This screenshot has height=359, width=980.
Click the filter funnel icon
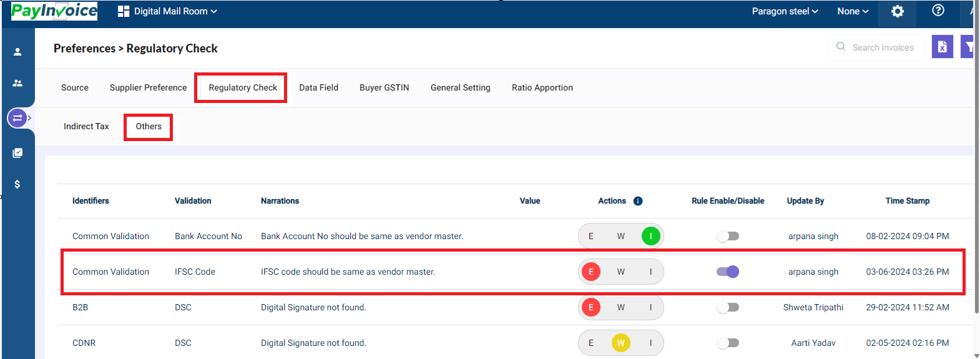coord(968,47)
